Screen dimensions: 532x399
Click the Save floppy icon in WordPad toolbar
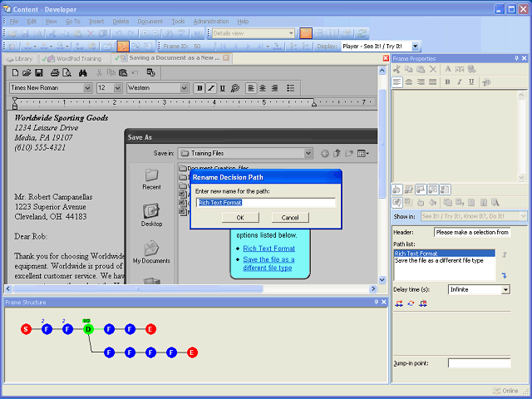point(39,72)
